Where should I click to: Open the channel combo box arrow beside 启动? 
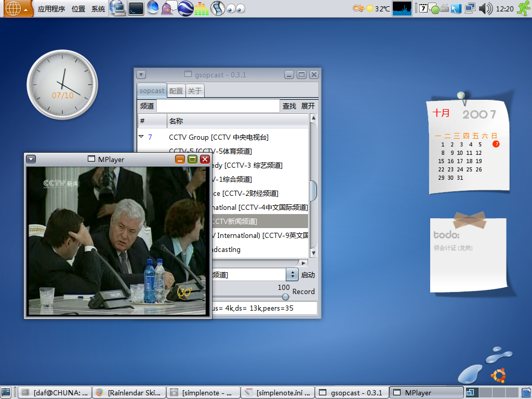coord(292,274)
